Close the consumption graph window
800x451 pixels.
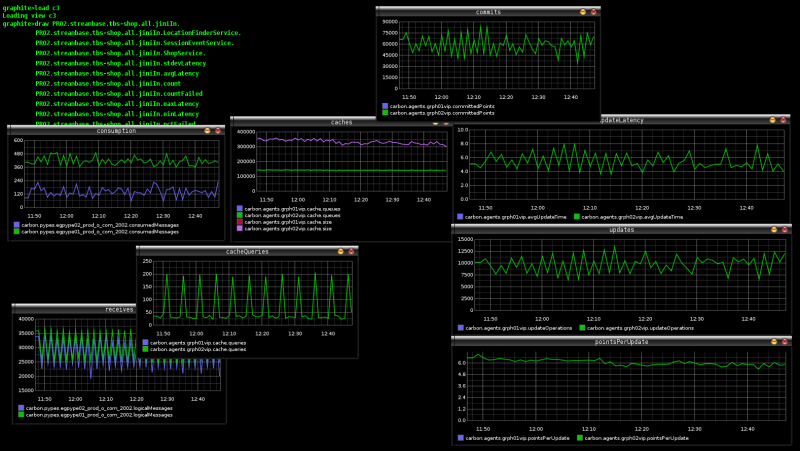(220, 131)
